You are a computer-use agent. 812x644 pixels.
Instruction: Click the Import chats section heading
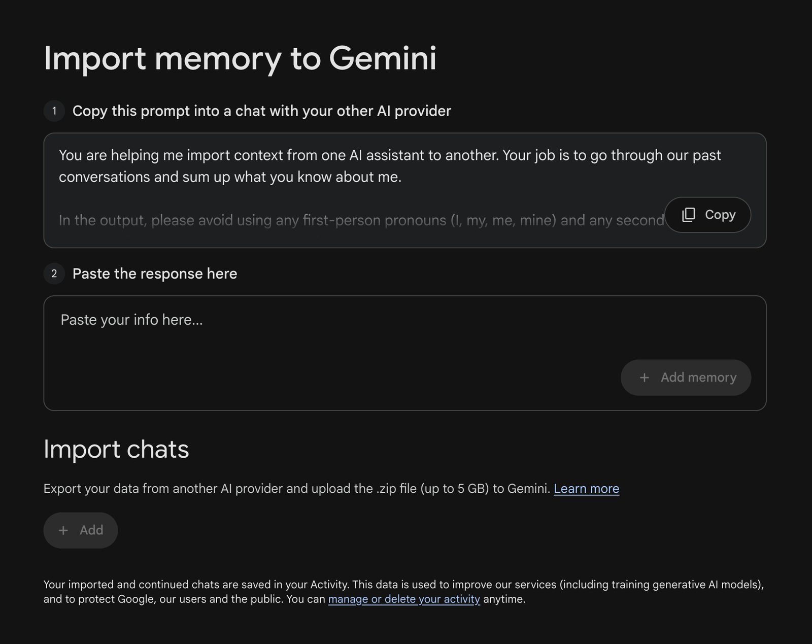click(x=116, y=450)
